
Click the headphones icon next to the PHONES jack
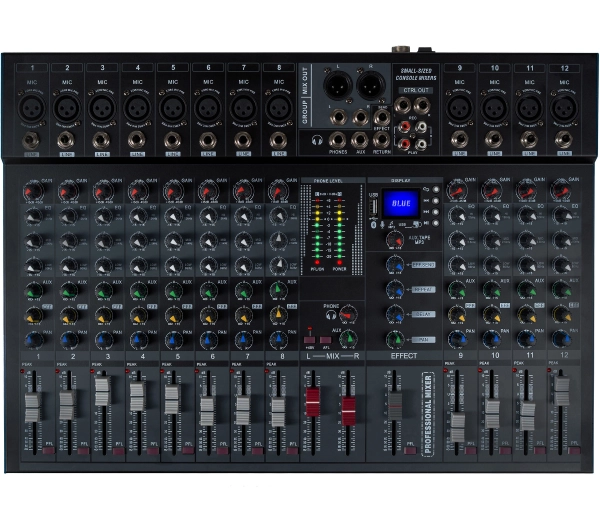tap(318, 141)
